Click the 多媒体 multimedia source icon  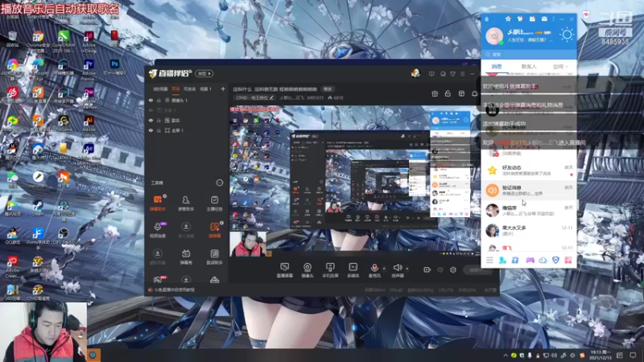[x=353, y=270]
